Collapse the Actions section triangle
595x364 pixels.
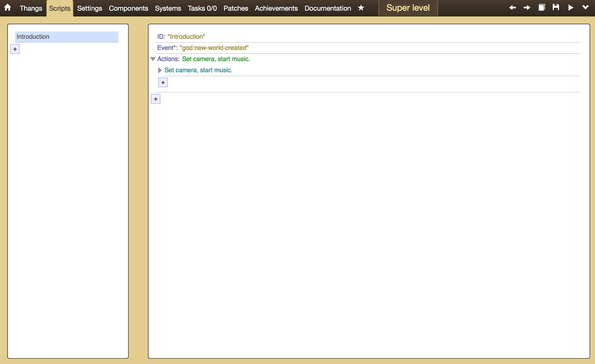pos(153,59)
